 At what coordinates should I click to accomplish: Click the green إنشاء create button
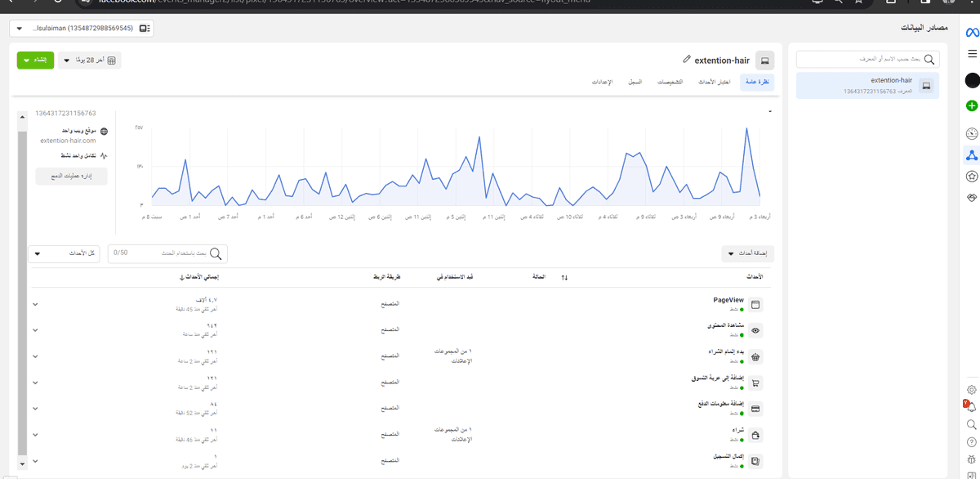point(35,60)
